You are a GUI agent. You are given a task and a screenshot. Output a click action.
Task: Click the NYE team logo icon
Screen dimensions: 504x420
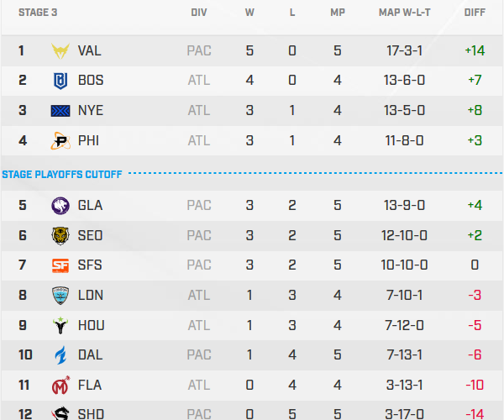[x=61, y=111]
